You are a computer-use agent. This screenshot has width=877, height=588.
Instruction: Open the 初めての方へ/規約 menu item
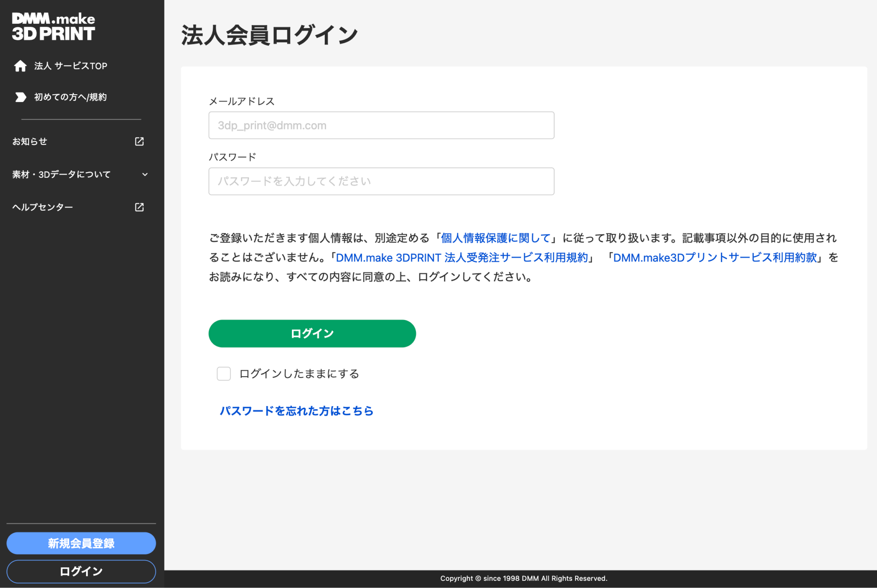[x=71, y=97]
